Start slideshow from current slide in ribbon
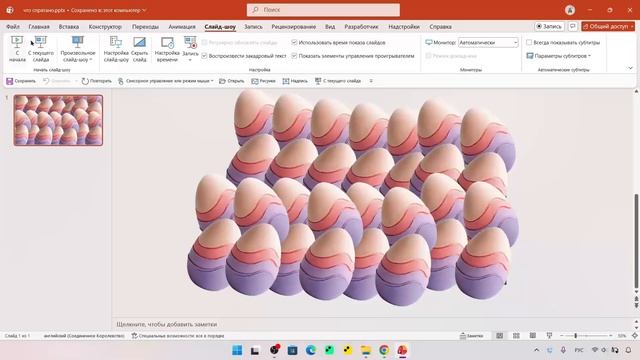Screen dimensions: 640x360 tap(41, 49)
